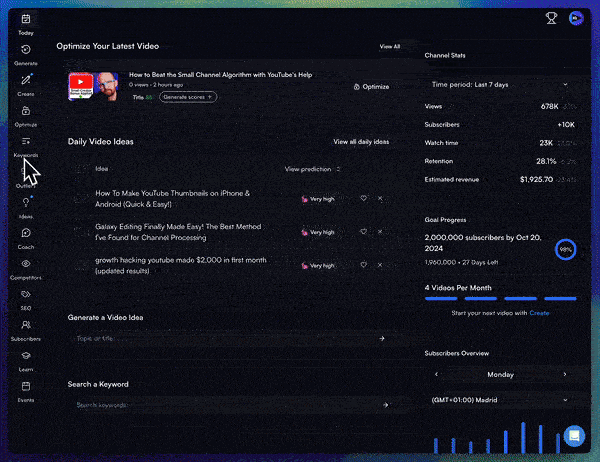
Task: Go to the Coach chat section
Action: pos(25,234)
